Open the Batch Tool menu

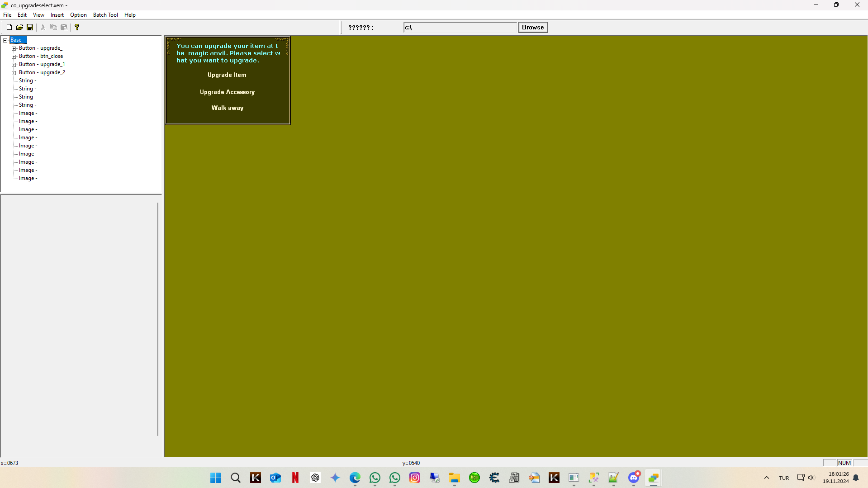[105, 14]
